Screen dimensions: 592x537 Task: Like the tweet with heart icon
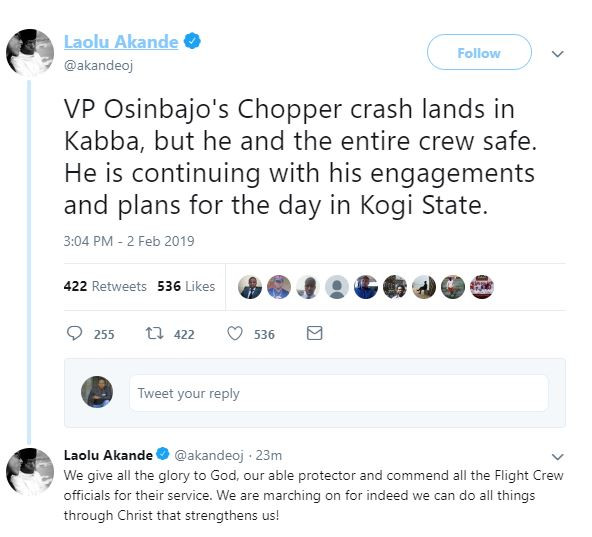235,333
